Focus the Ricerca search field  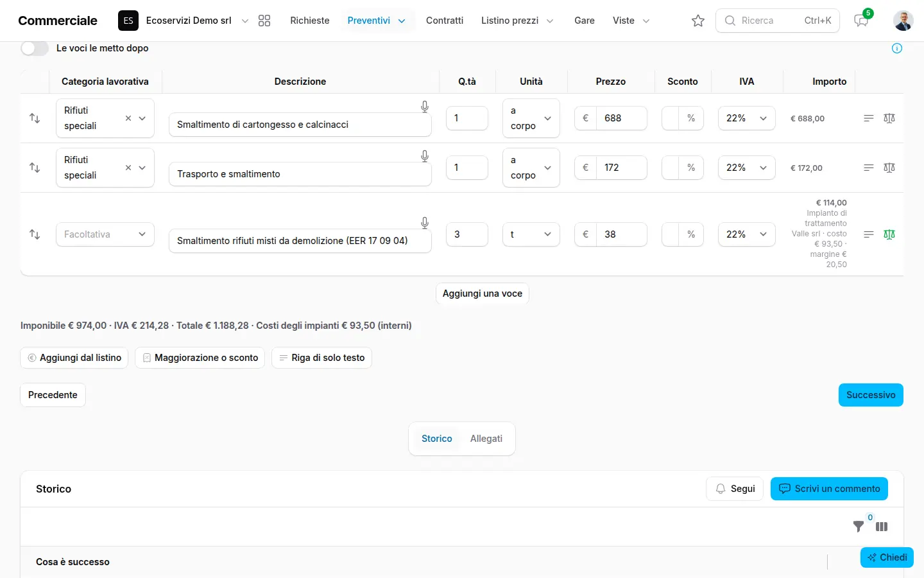coord(778,21)
